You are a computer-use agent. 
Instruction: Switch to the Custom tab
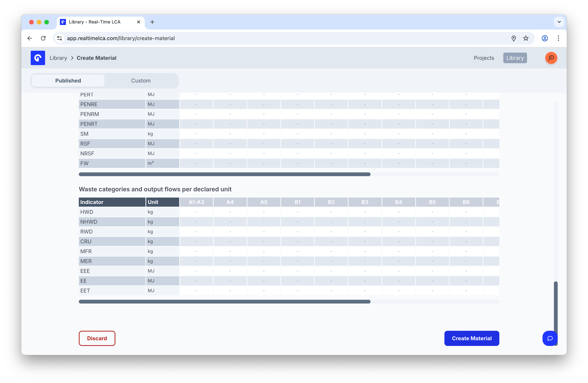[141, 81]
